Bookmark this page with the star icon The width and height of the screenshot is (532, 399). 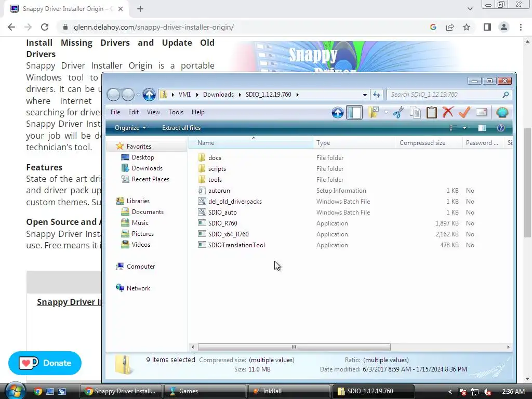pyautogui.click(x=467, y=27)
